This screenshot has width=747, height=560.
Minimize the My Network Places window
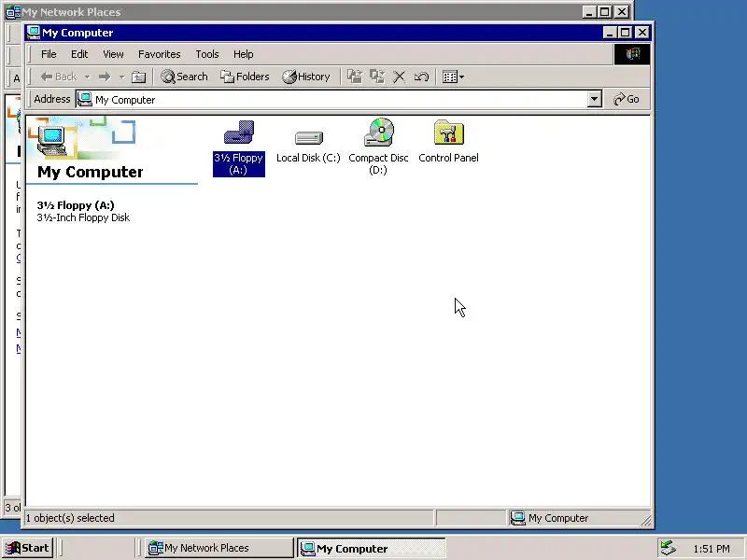point(590,12)
